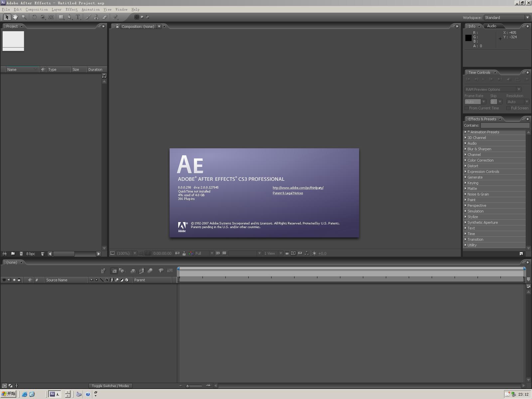
Task: Select the Clone Stamp tool
Action: (x=96, y=17)
